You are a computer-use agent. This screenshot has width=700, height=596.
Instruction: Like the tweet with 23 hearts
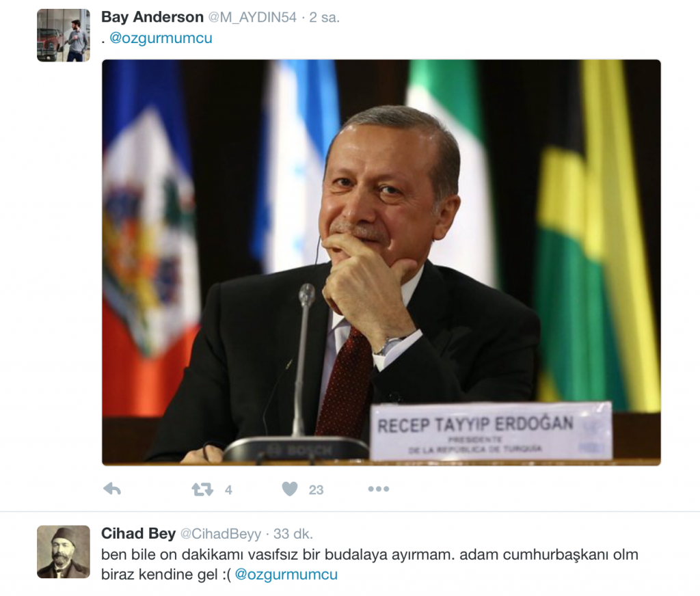point(290,489)
